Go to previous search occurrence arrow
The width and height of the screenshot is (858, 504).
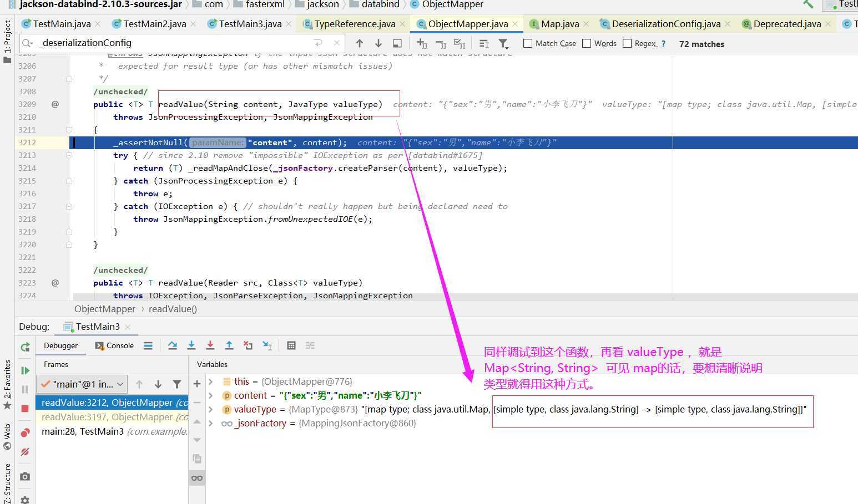pos(360,43)
